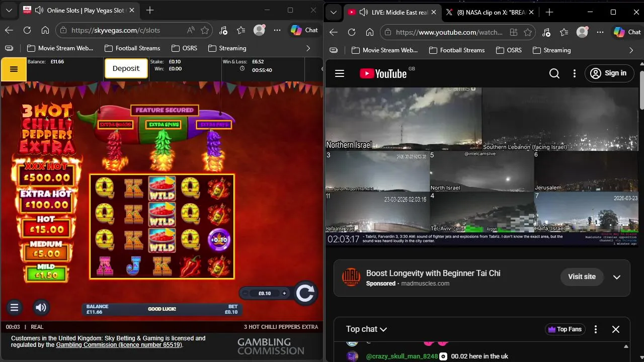This screenshot has width=644, height=362.
Task: Open settings ellipsis menu in Sky Vegas window
Action: click(277, 30)
